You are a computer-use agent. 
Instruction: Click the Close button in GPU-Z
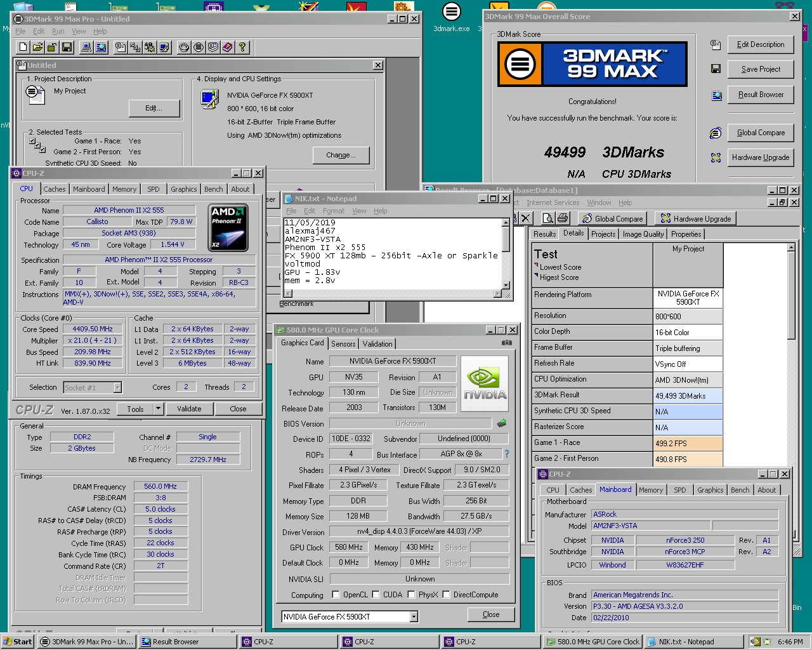491,614
